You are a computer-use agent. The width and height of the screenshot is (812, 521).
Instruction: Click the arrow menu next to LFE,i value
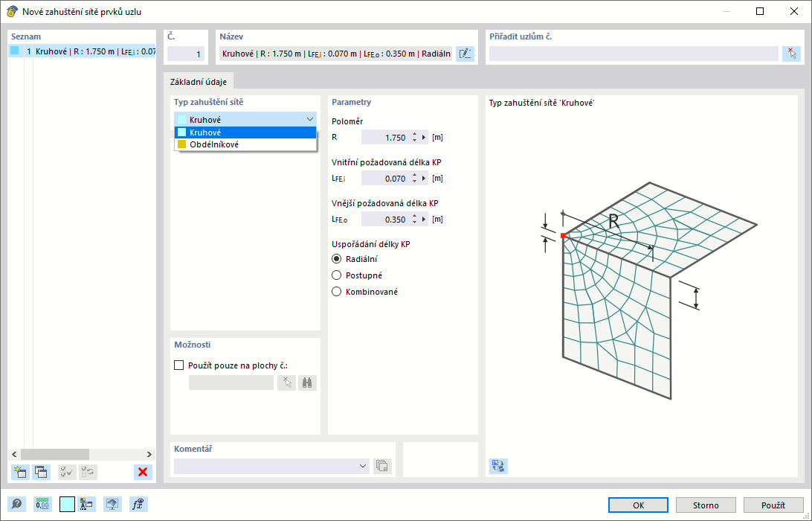click(425, 179)
